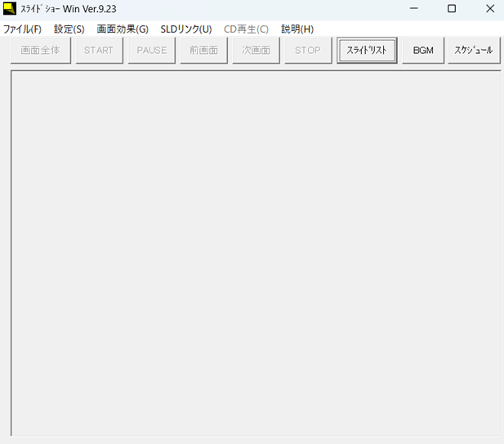Open the 画面効果(G) menu

[123, 29]
